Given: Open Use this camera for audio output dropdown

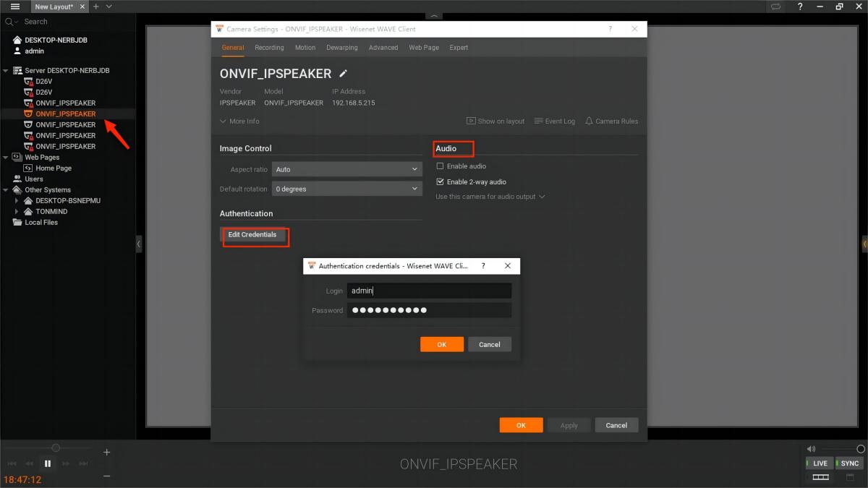Looking at the screenshot, I should pyautogui.click(x=490, y=197).
